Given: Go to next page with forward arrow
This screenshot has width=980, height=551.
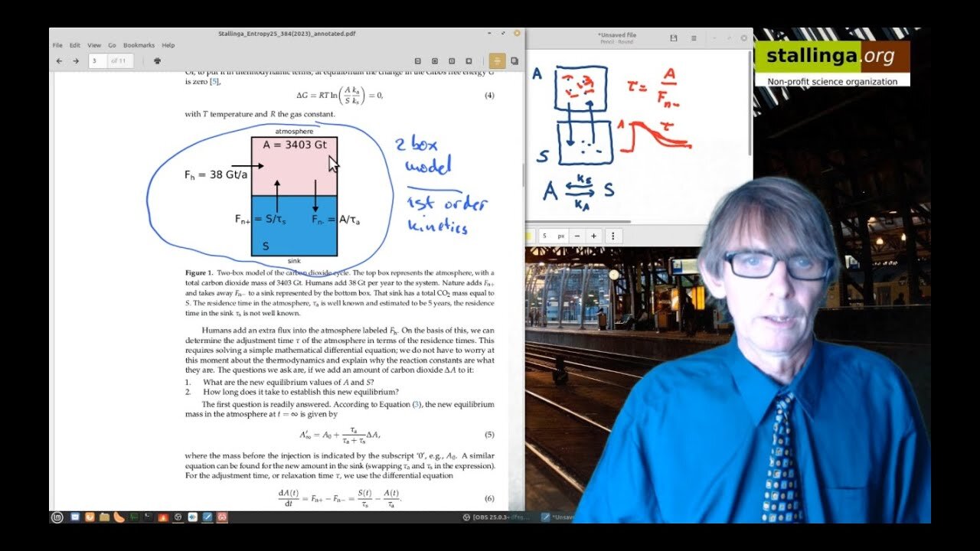Looking at the screenshot, I should coord(76,60).
